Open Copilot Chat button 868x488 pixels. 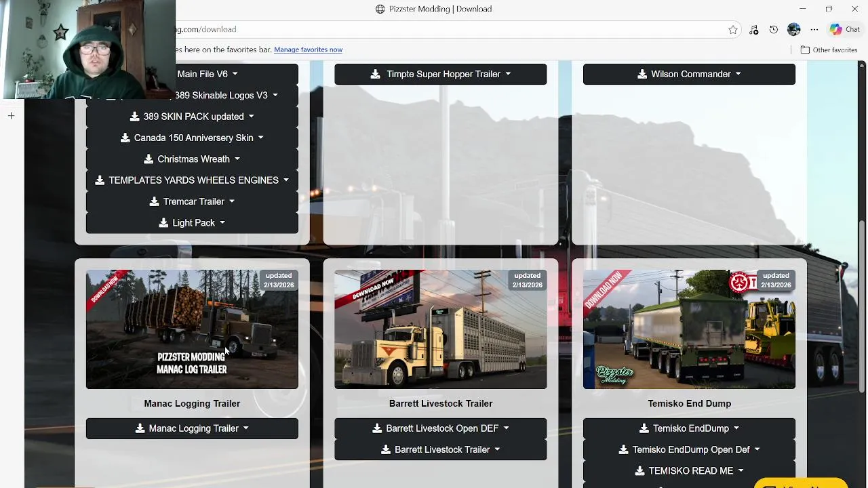[x=845, y=30]
